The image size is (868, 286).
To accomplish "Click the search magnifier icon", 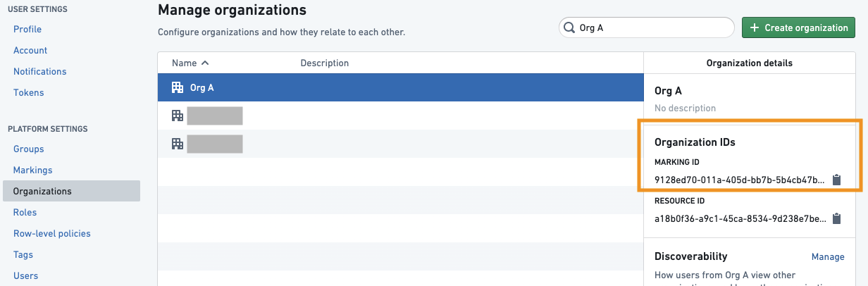I will (x=569, y=27).
